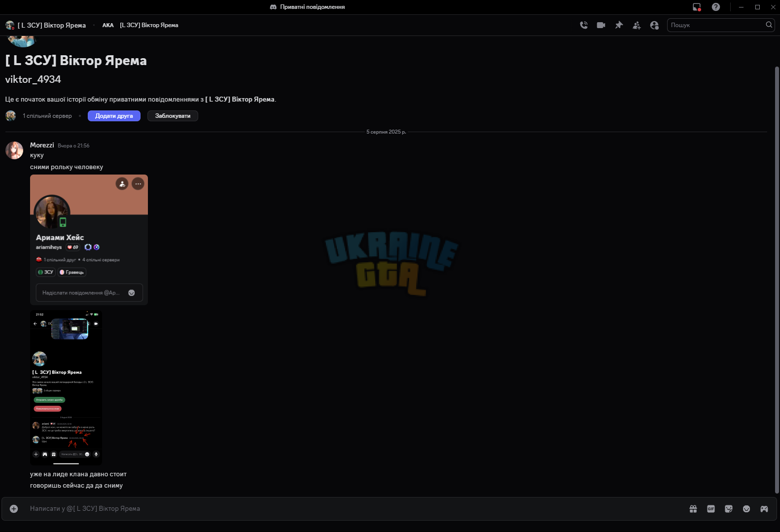Open pinned messages with the pin icon
The image size is (780, 532).
click(x=619, y=25)
